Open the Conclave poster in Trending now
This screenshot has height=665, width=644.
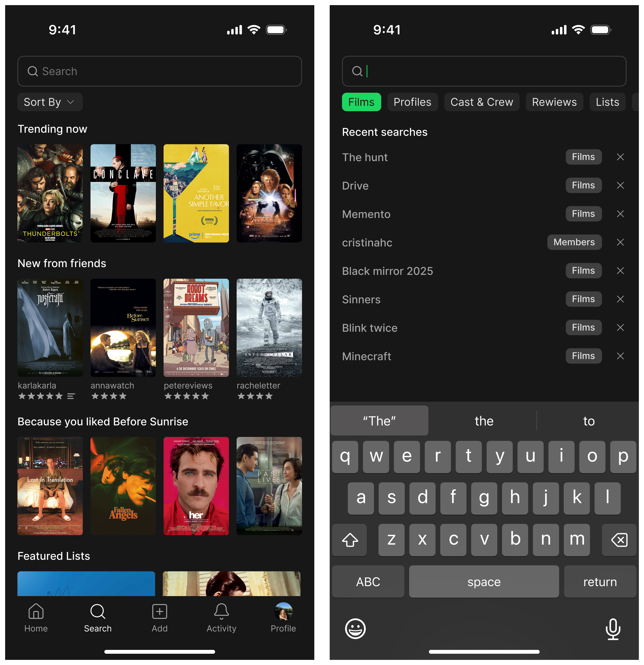tap(123, 193)
